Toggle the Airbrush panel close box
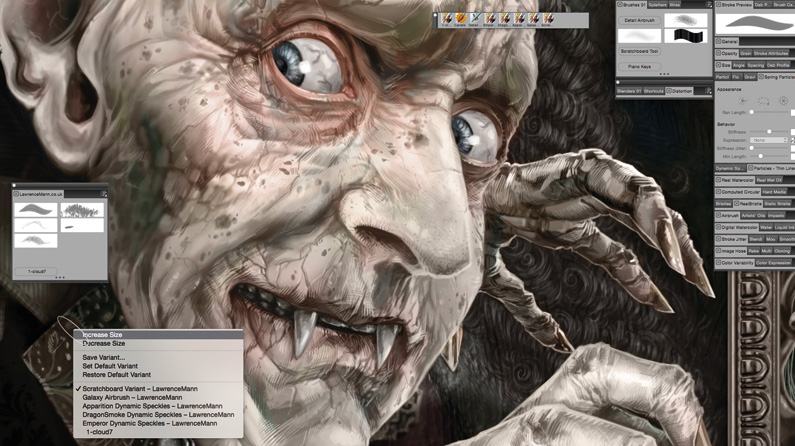 718,215
